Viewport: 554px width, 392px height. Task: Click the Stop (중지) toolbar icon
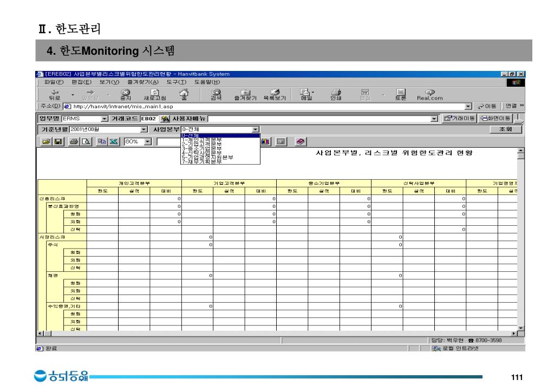(126, 95)
